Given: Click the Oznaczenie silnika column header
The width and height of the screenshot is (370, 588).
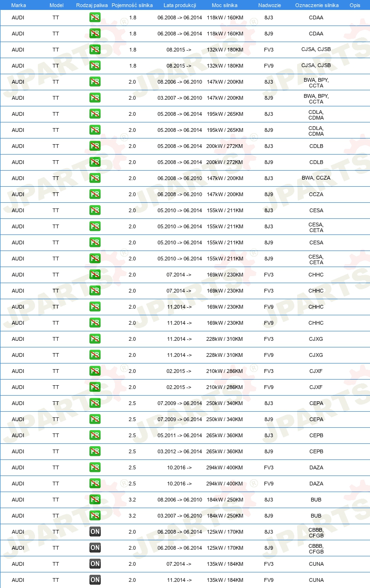Looking at the screenshot, I should [x=317, y=5].
